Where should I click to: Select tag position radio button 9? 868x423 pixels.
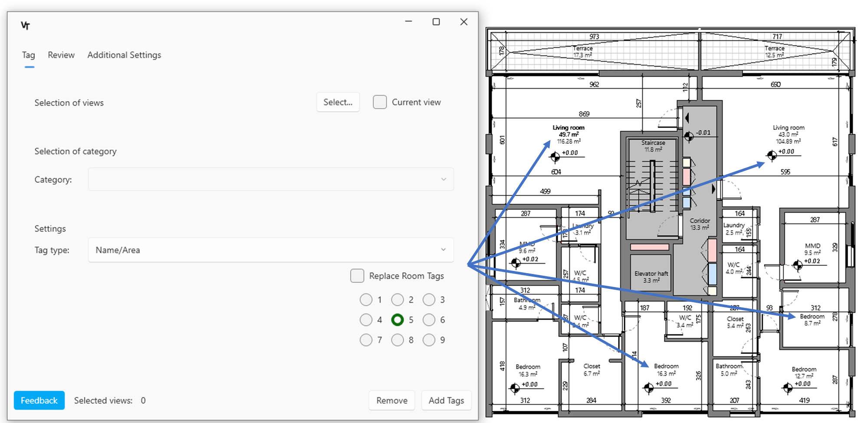pyautogui.click(x=429, y=340)
